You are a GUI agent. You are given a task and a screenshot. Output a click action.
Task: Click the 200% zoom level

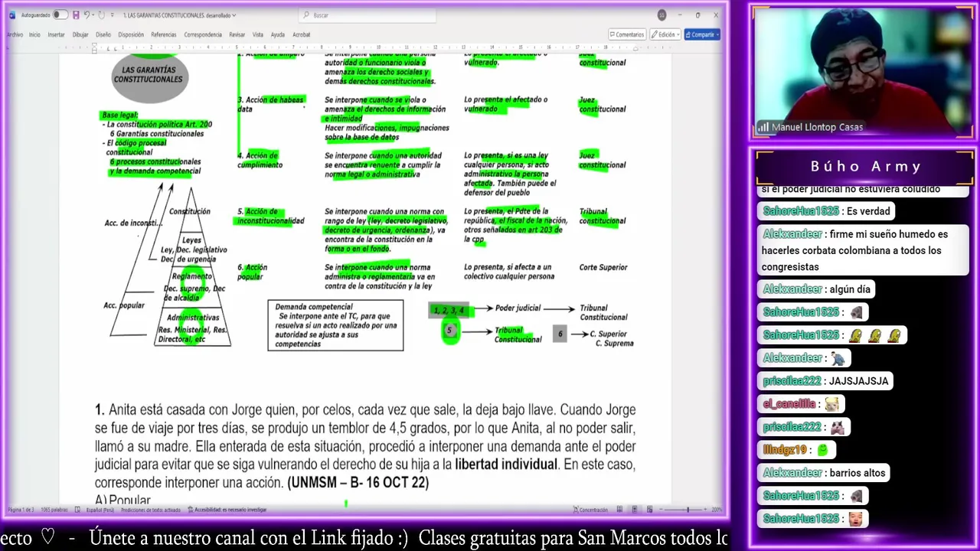(x=717, y=510)
